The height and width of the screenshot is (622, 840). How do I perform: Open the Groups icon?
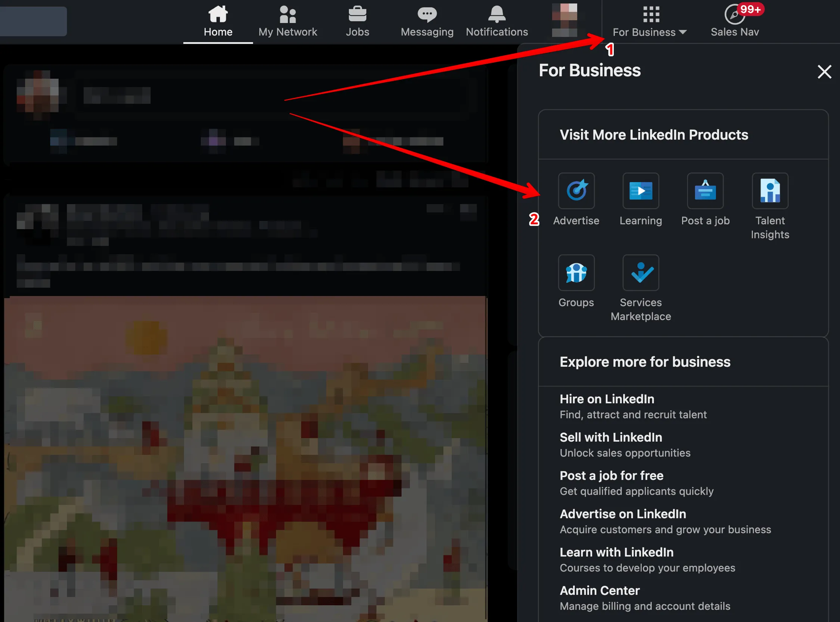pyautogui.click(x=576, y=273)
